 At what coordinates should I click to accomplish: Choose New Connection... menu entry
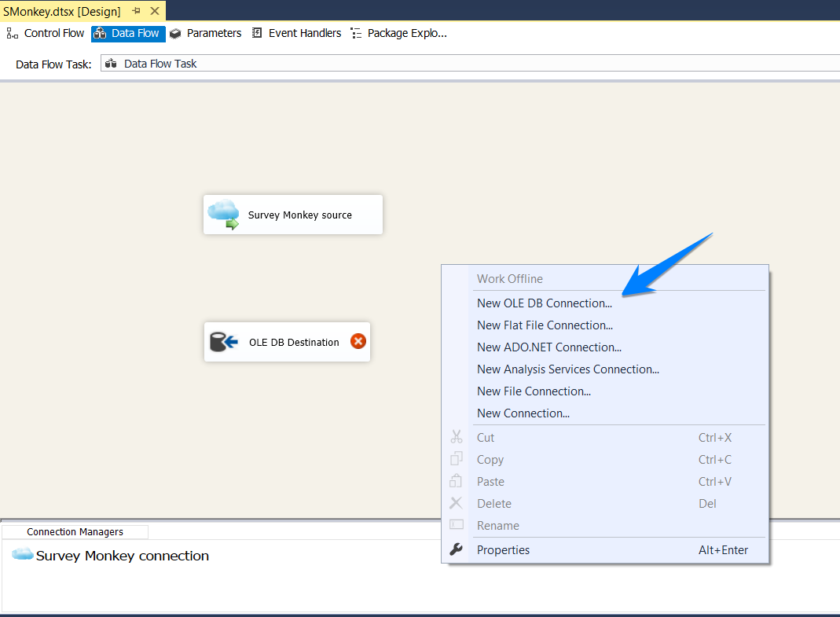pos(618,413)
